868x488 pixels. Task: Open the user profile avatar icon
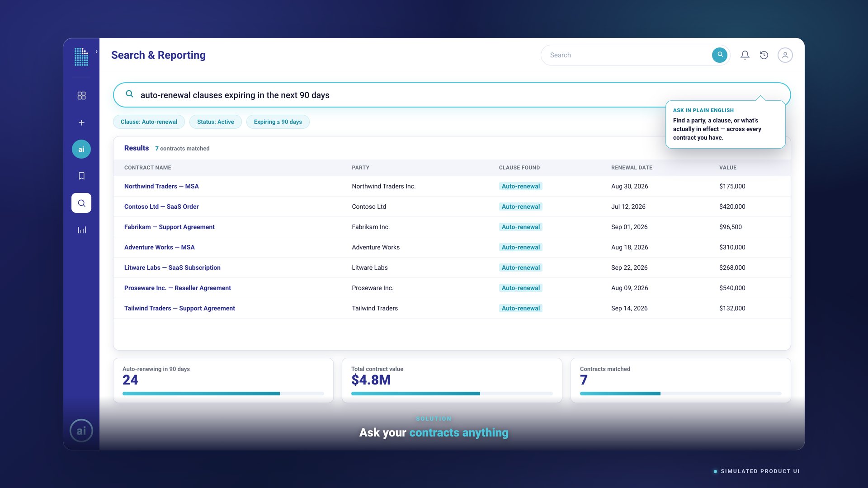785,55
